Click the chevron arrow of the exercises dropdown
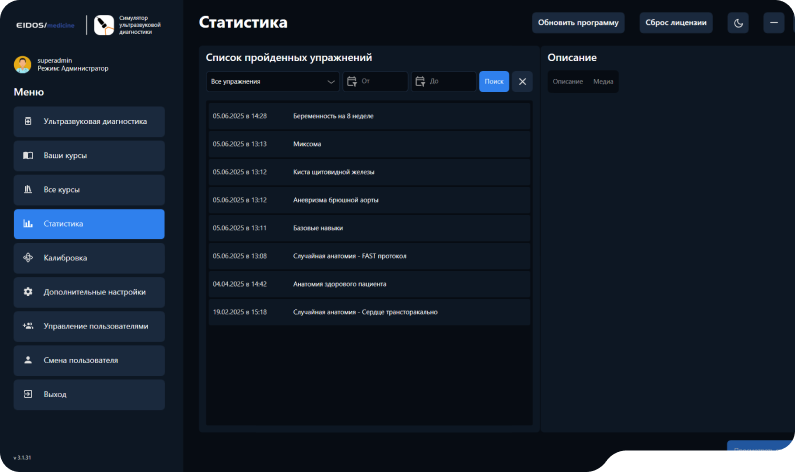The image size is (795, 472). pyautogui.click(x=331, y=82)
